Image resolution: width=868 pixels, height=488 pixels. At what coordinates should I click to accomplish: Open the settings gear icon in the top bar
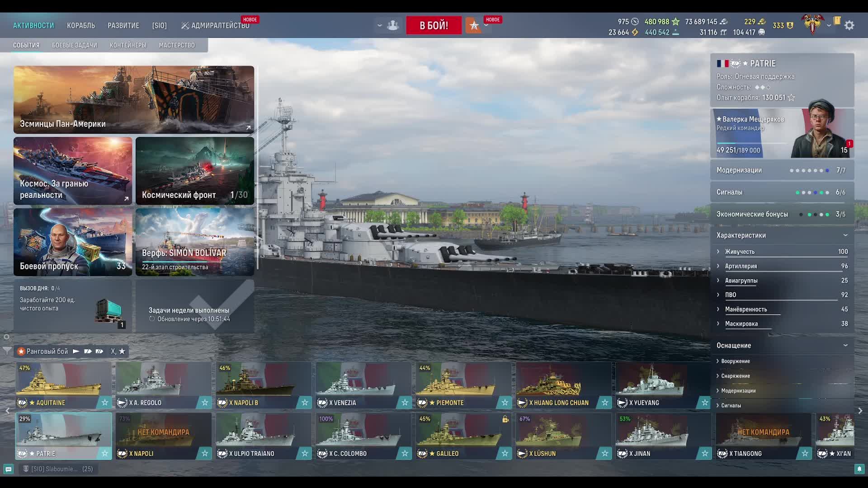849,25
